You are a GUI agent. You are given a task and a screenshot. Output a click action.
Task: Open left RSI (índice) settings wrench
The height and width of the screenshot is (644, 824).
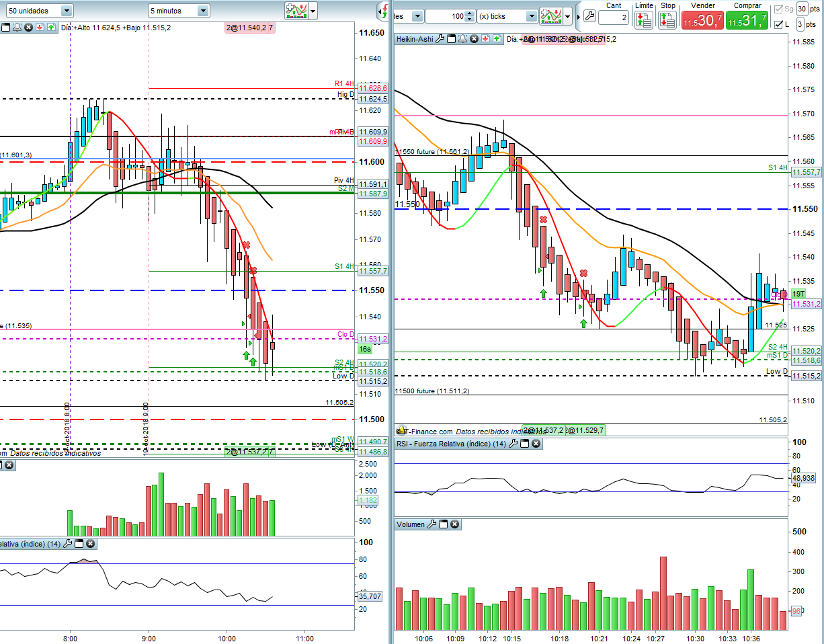tap(67, 544)
